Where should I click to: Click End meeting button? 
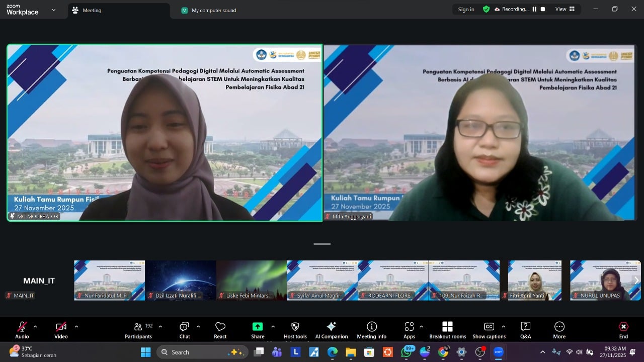coord(623,330)
